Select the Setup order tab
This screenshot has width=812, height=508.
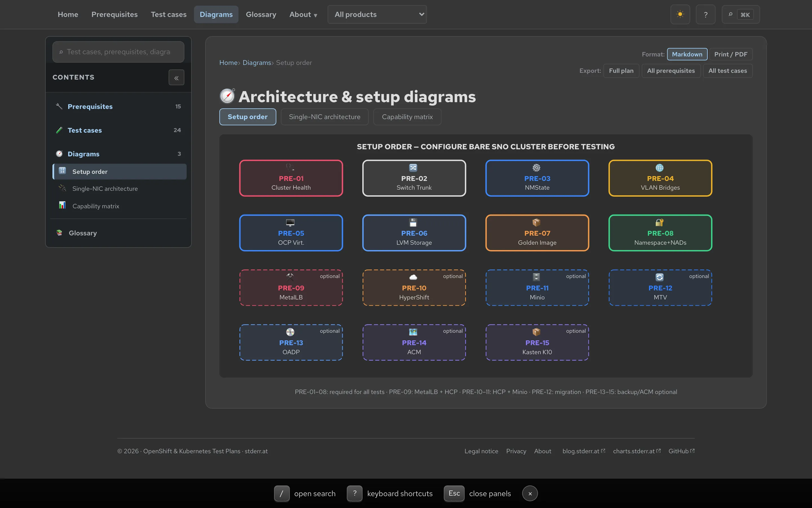248,117
